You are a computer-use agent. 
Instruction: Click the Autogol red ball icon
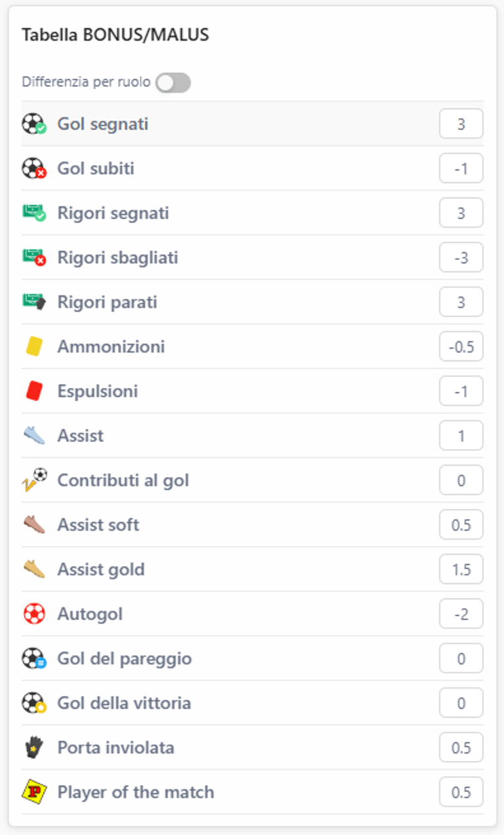point(33,614)
